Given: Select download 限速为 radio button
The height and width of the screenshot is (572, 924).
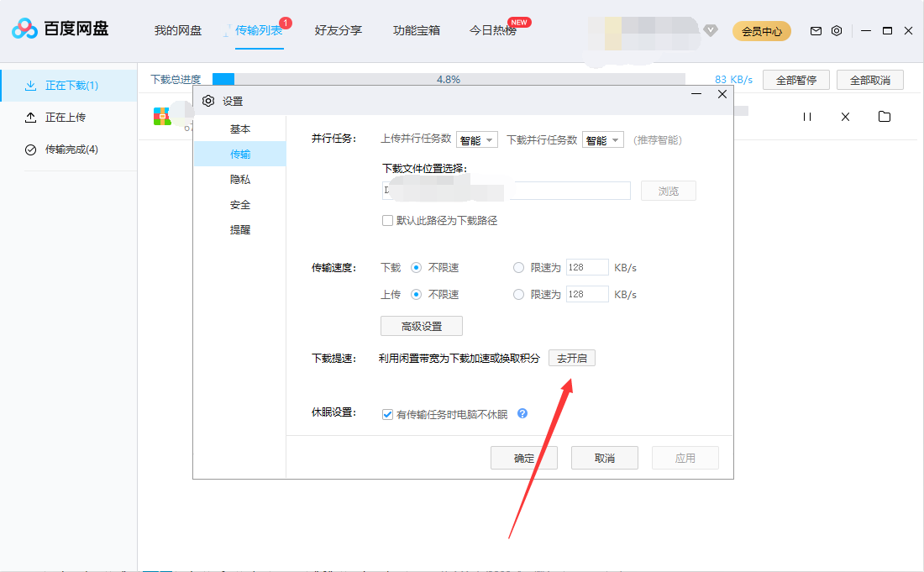Looking at the screenshot, I should 518,268.
